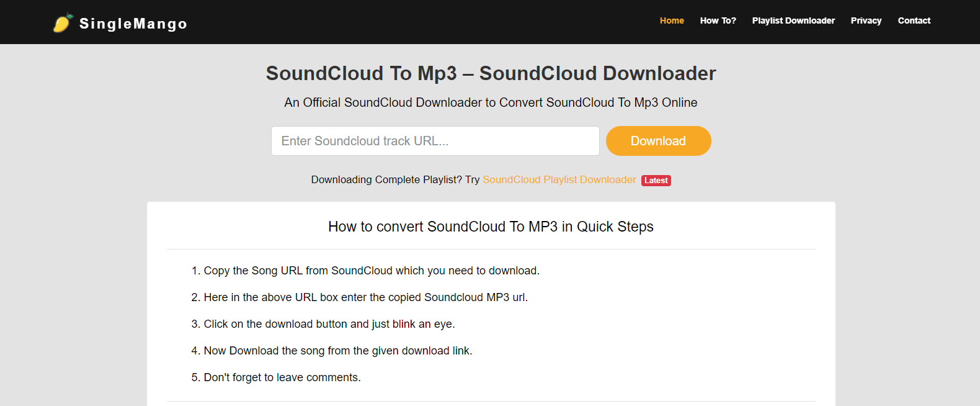This screenshot has width=980, height=406.
Task: Click inside the Soundcloud track URL box
Action: (x=434, y=141)
